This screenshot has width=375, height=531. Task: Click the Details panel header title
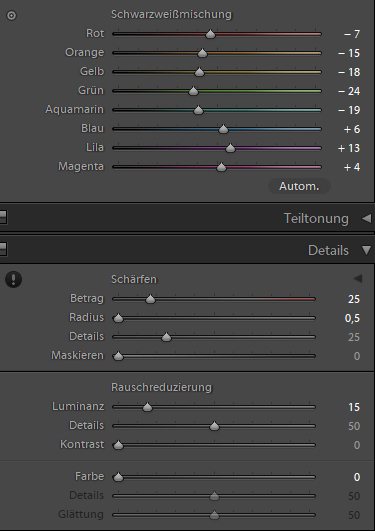coord(328,251)
